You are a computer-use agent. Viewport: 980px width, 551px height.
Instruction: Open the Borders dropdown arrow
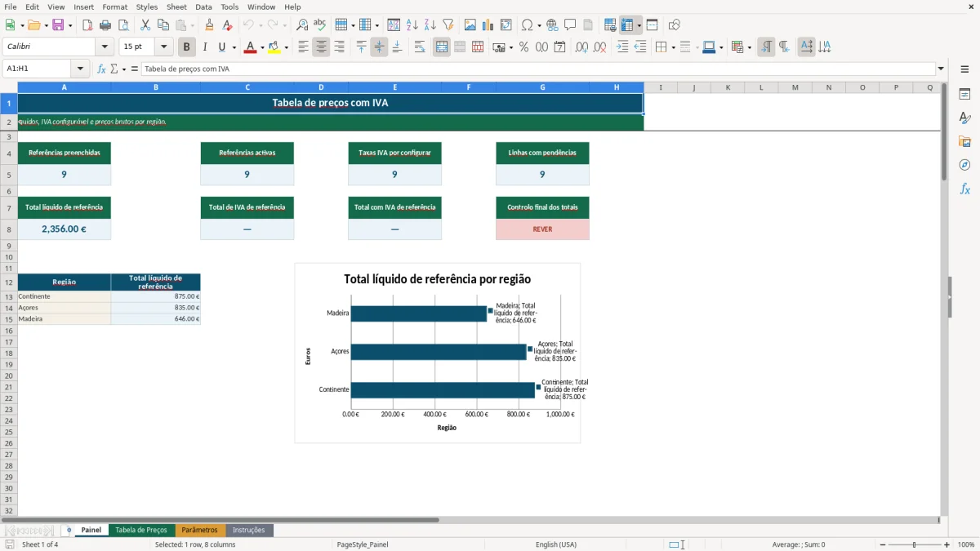click(x=673, y=47)
